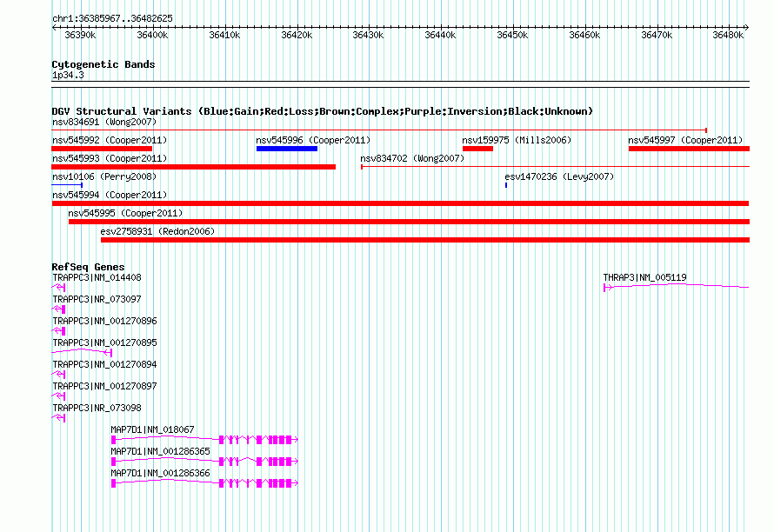The height and width of the screenshot is (532, 774).
Task: Click the thin blue nsv10106 gain line
Action: pos(67,185)
